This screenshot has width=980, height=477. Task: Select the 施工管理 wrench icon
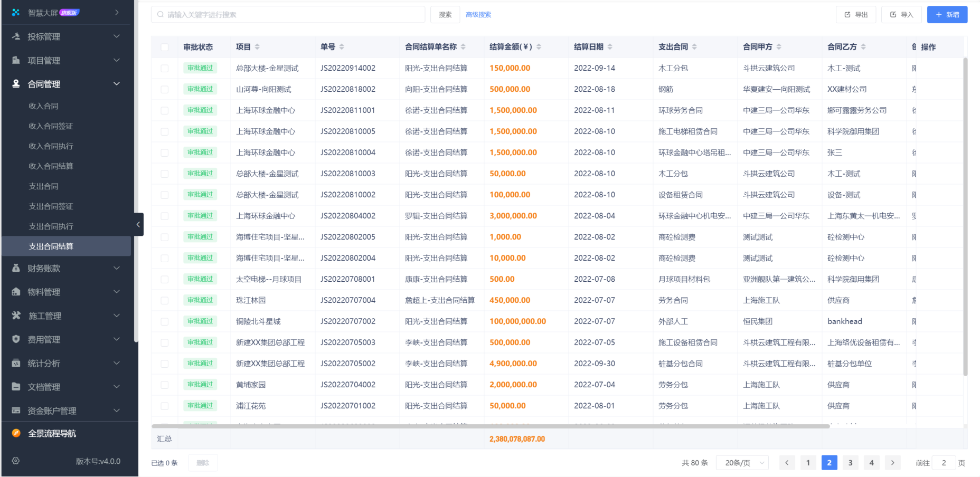click(16, 316)
